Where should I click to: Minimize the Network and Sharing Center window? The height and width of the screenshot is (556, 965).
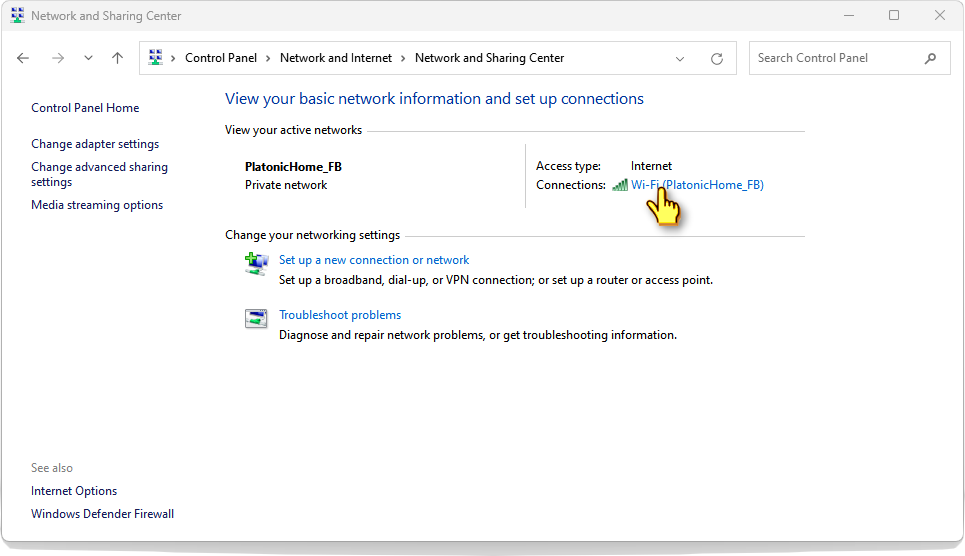point(849,15)
